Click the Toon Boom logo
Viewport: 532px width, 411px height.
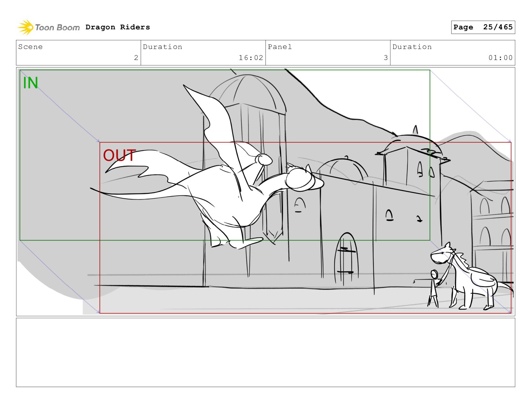48,27
